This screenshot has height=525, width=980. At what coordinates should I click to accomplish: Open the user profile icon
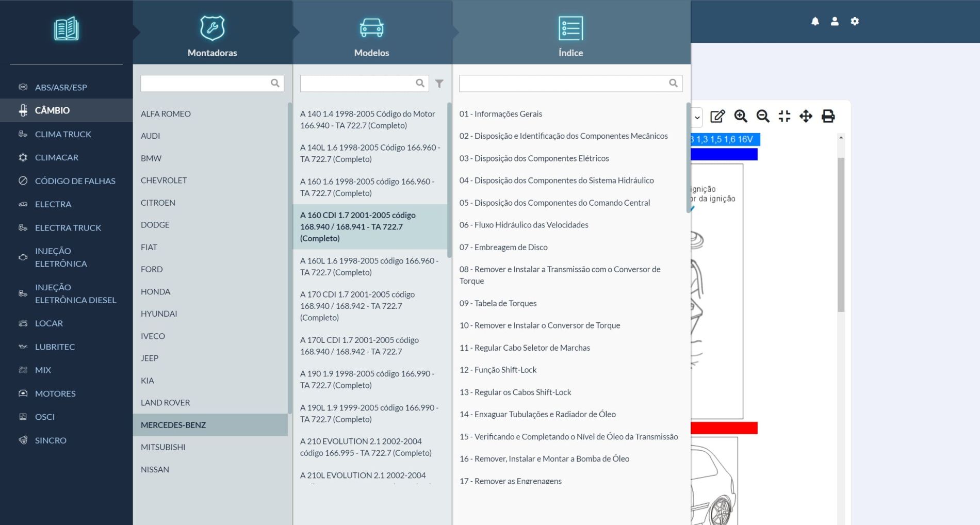point(835,21)
